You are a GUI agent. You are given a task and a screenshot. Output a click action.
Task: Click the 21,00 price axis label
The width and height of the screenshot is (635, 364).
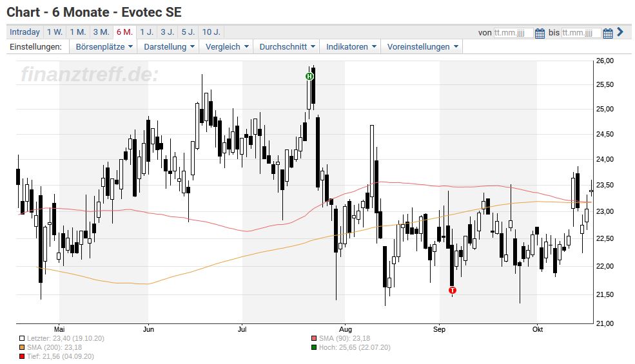point(605,323)
